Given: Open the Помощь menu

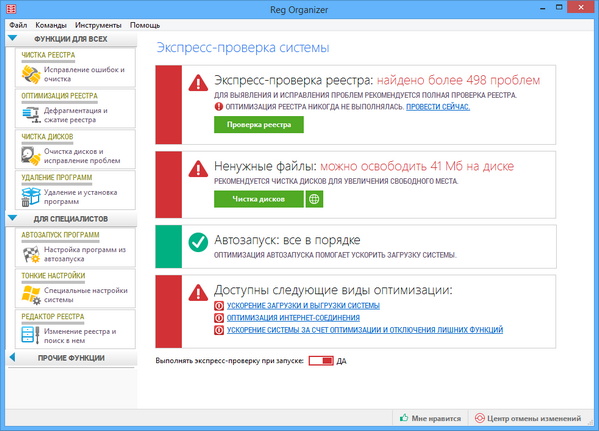Looking at the screenshot, I should [145, 25].
